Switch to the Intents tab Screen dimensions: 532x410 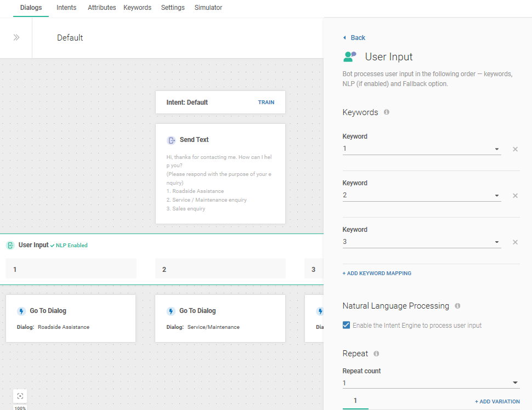(x=66, y=8)
